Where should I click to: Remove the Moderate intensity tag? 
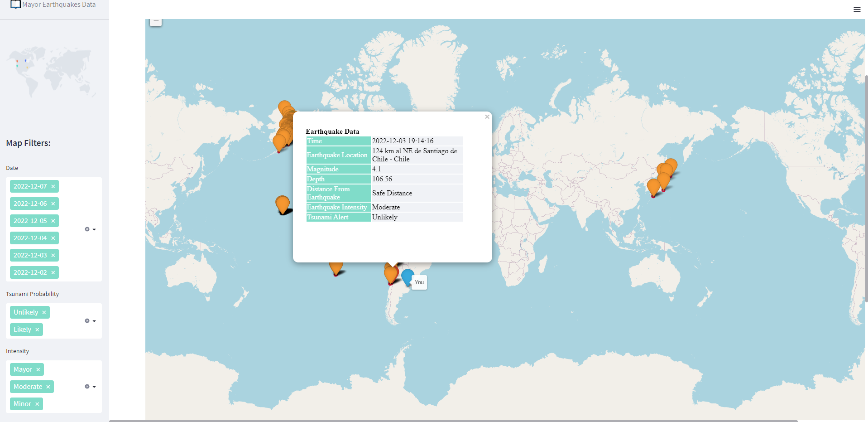(48, 386)
